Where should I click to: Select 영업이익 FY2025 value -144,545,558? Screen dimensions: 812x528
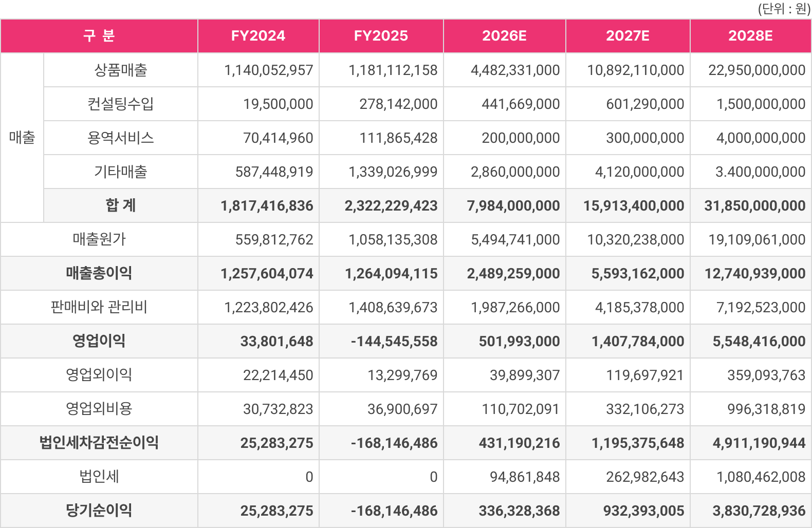click(x=394, y=341)
